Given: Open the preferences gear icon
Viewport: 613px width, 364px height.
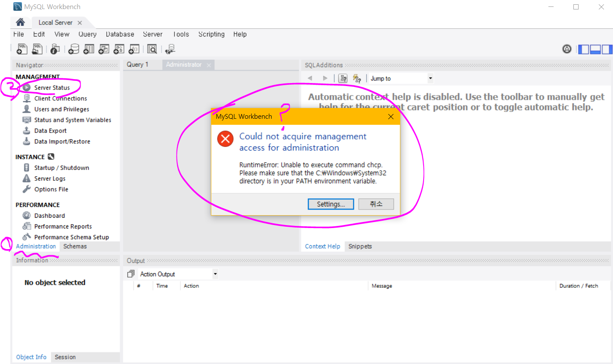Looking at the screenshot, I should coord(567,49).
